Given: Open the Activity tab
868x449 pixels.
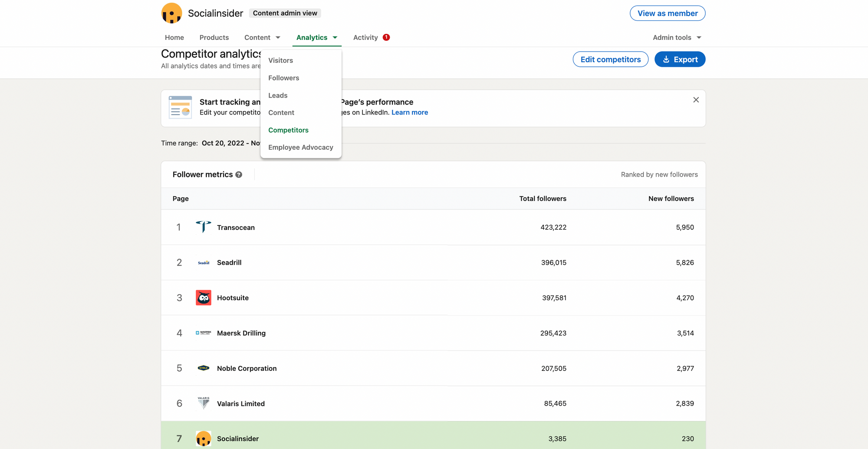Looking at the screenshot, I should tap(365, 37).
